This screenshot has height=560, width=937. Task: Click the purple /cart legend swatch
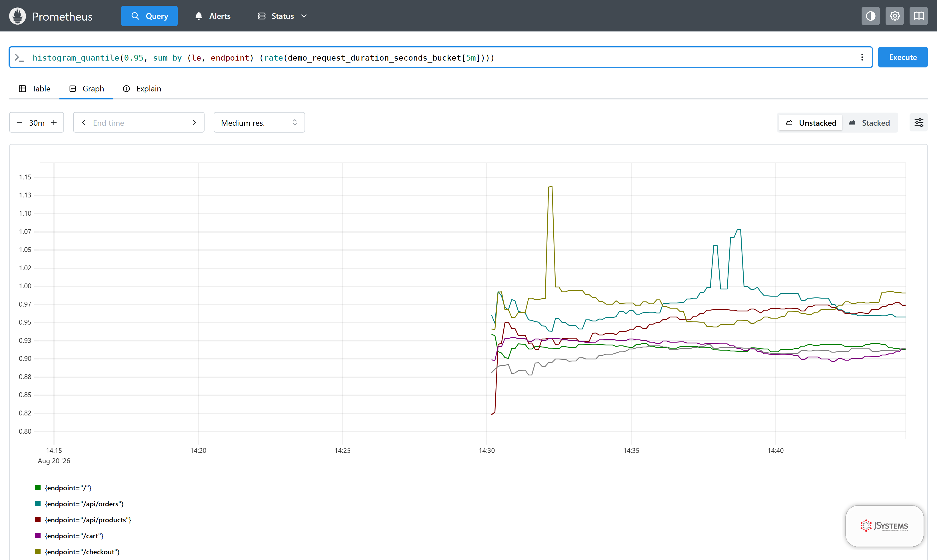pyautogui.click(x=38, y=536)
